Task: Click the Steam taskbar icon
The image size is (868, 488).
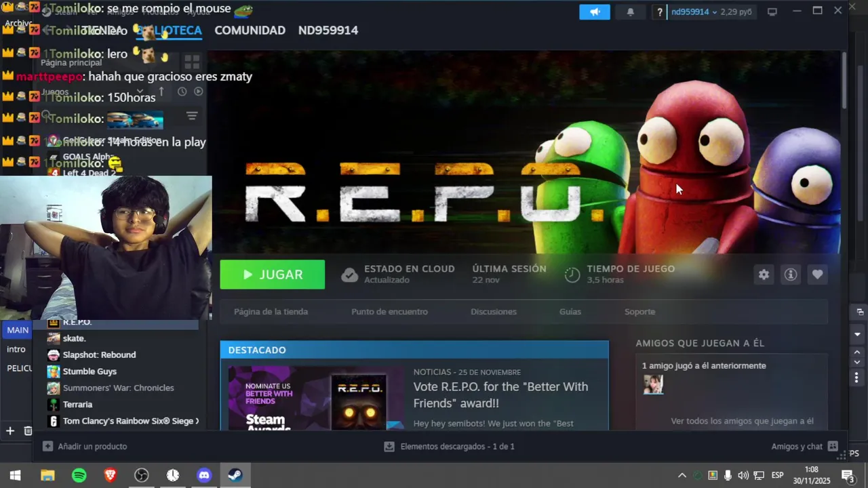Action: (x=235, y=476)
